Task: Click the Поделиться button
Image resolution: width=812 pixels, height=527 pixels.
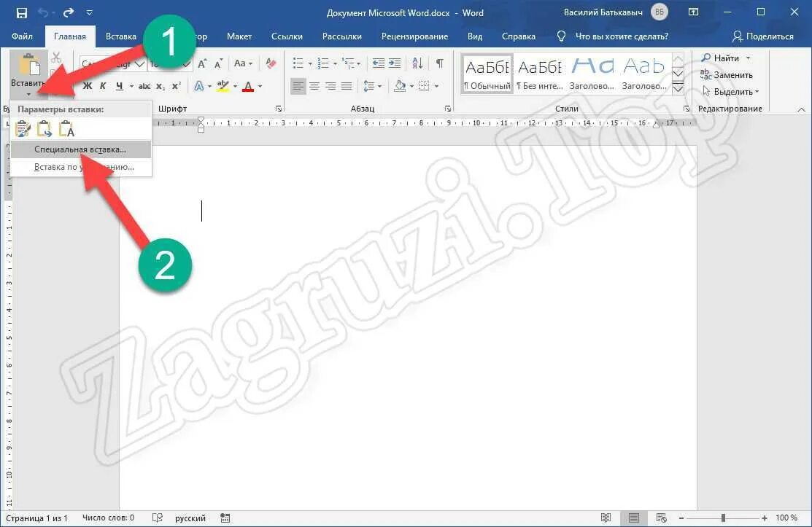Action: pos(763,36)
